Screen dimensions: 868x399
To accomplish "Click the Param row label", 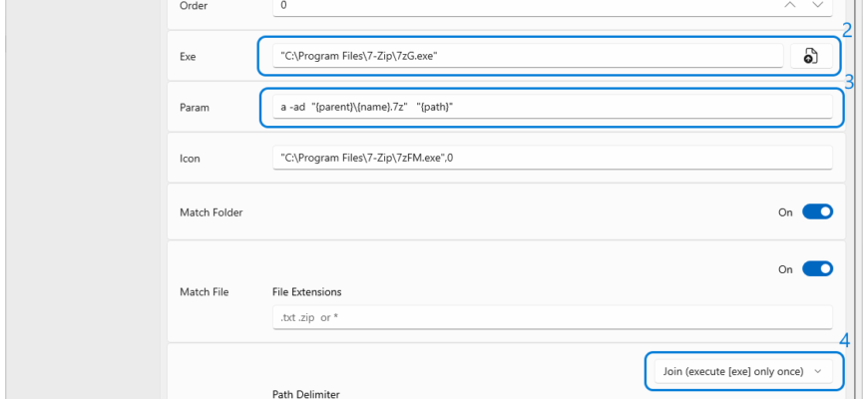I will (195, 108).
